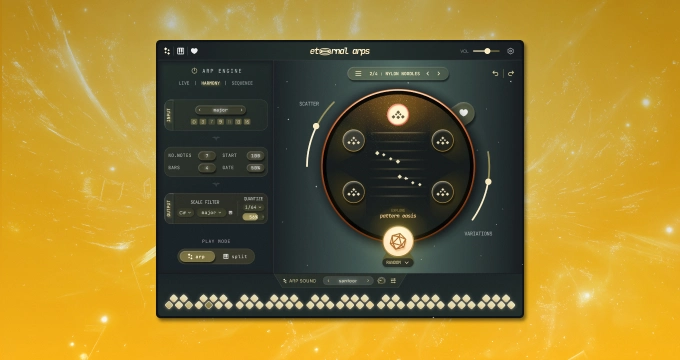The height and width of the screenshot is (360, 680).
Task: Click the keyboard icon beside scale filter
Action: click(230, 213)
